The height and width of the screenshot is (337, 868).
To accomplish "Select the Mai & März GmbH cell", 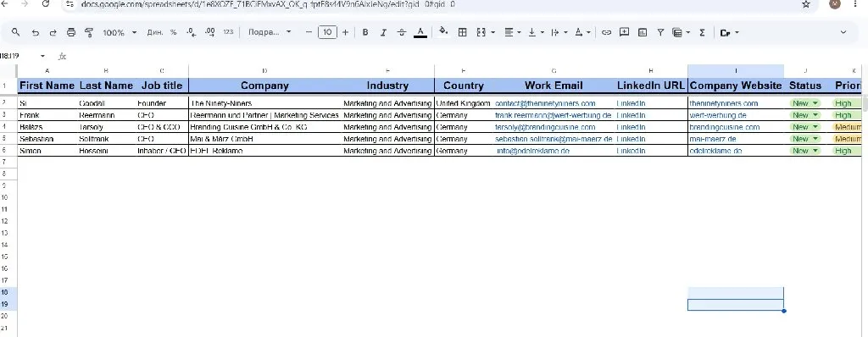I will click(264, 139).
